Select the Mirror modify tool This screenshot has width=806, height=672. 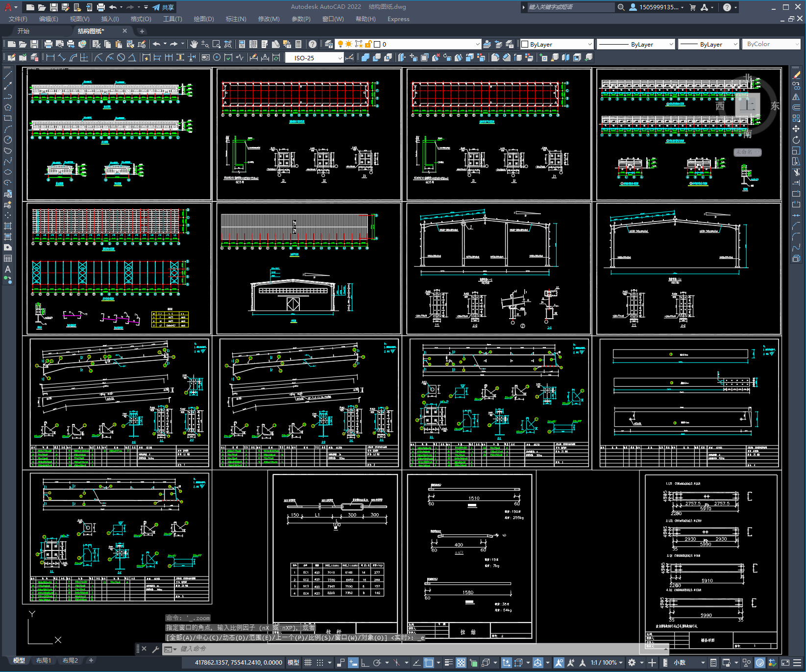(796, 97)
